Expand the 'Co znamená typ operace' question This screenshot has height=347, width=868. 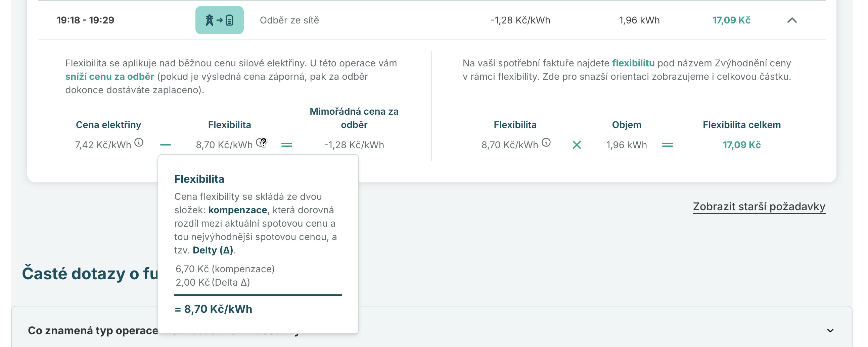tap(830, 331)
